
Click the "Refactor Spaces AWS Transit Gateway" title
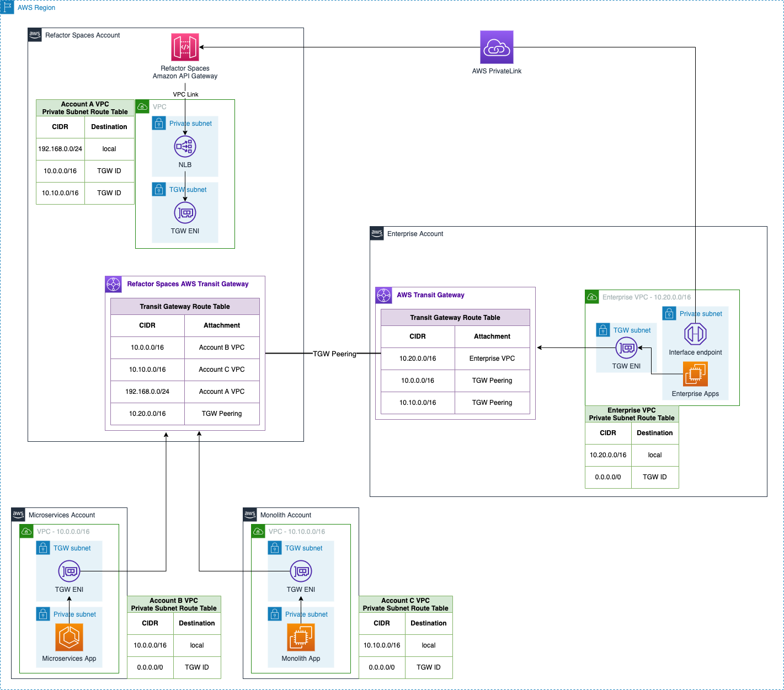point(188,284)
